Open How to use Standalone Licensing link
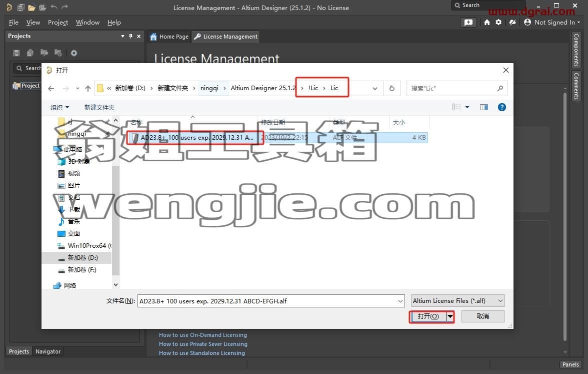Image resolution: width=588 pixels, height=374 pixels. pos(202,353)
